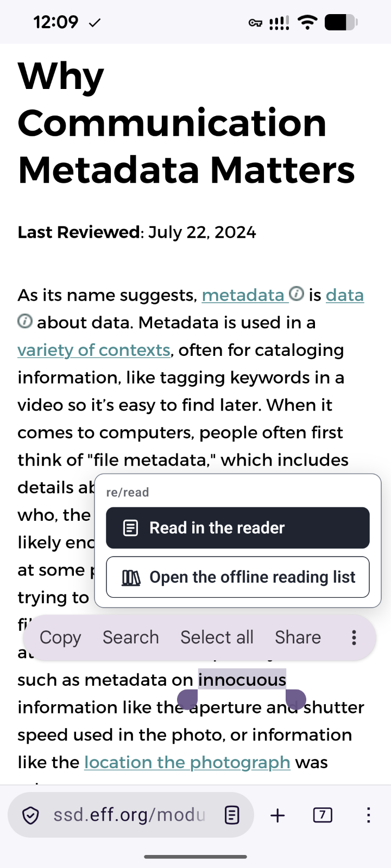The image size is (391, 868).
Task: Tap the reader view icon in address bar
Action: pyautogui.click(x=232, y=815)
